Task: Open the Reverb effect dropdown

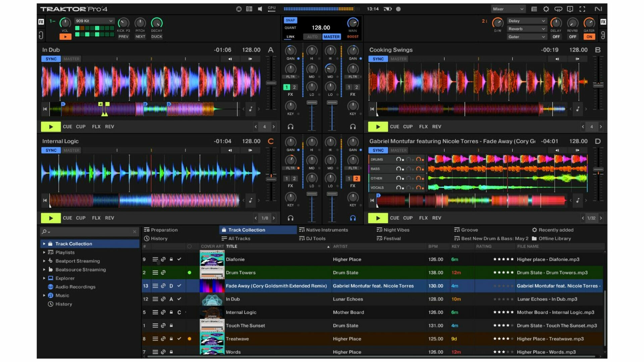Action: [527, 29]
